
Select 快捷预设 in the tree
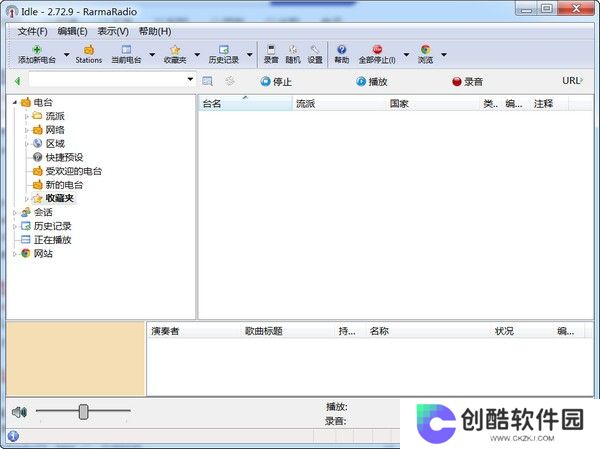64,157
